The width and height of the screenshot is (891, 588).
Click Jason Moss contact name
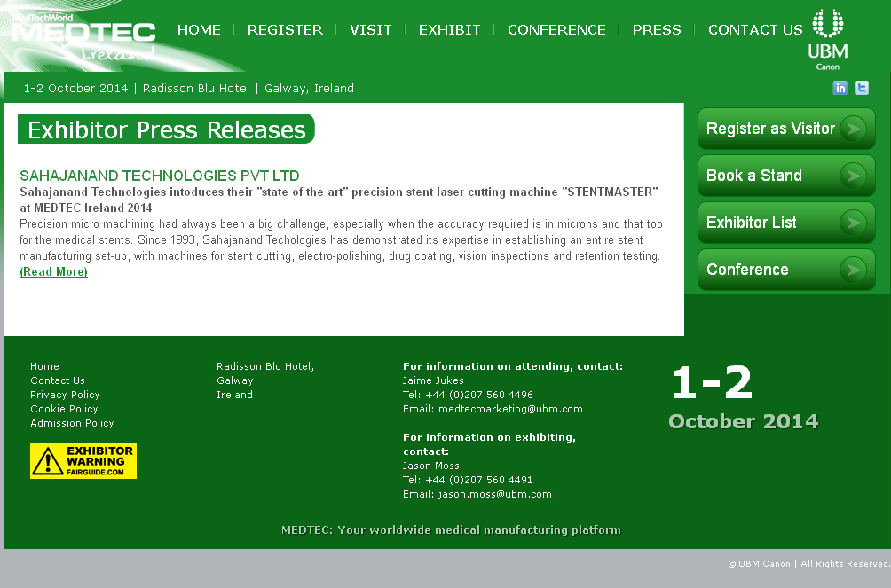click(x=430, y=466)
